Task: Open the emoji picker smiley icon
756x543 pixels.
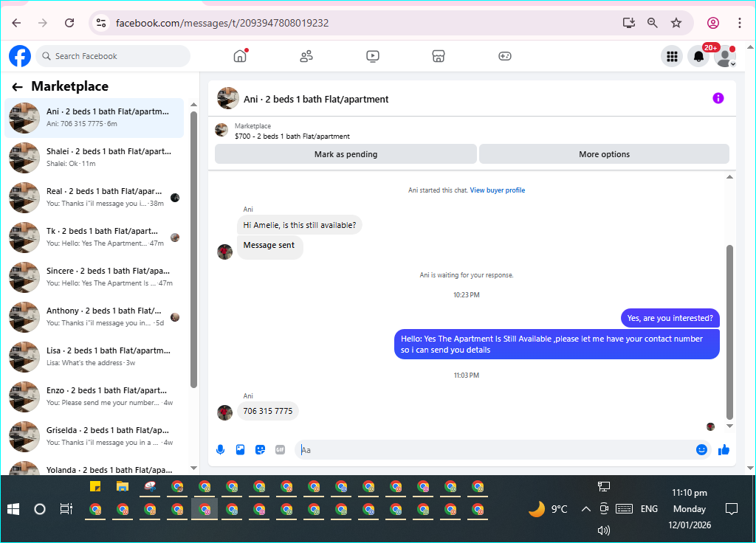Action: pyautogui.click(x=701, y=449)
